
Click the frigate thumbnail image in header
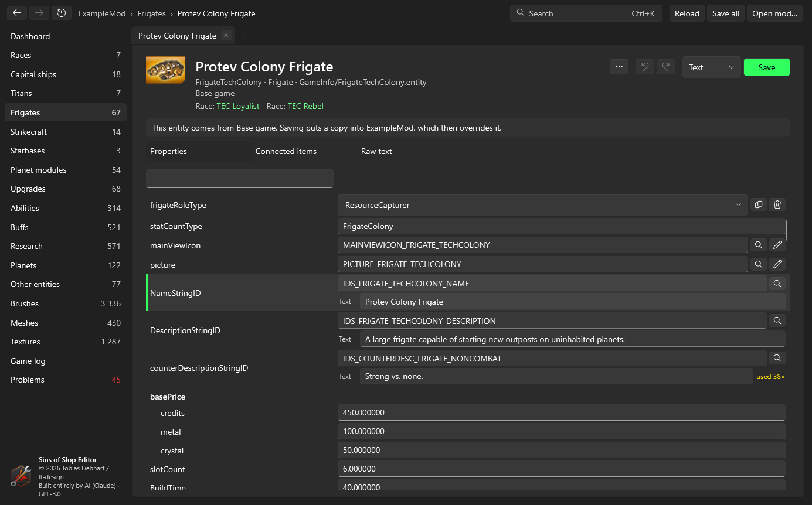[165, 70]
